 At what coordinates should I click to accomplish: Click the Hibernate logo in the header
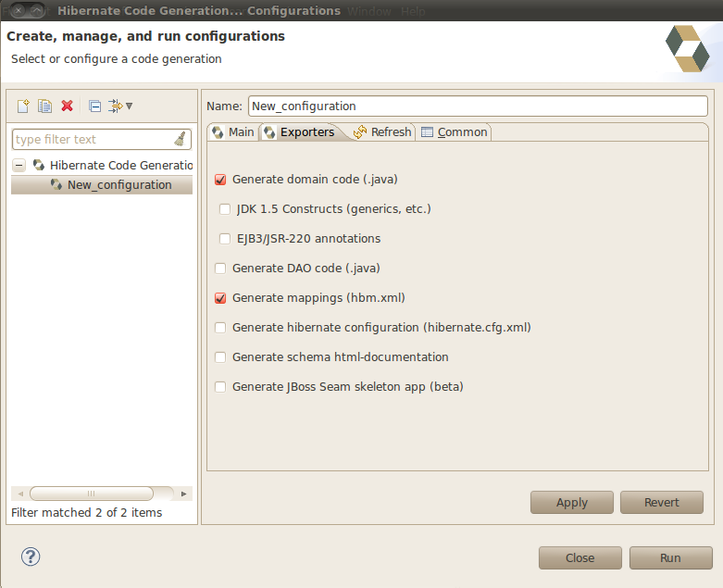[687, 48]
